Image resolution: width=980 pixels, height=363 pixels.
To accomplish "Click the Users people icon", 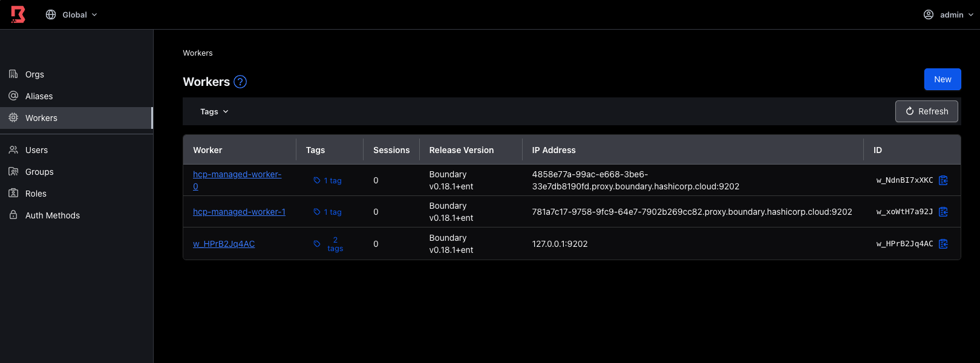I will [x=13, y=149].
